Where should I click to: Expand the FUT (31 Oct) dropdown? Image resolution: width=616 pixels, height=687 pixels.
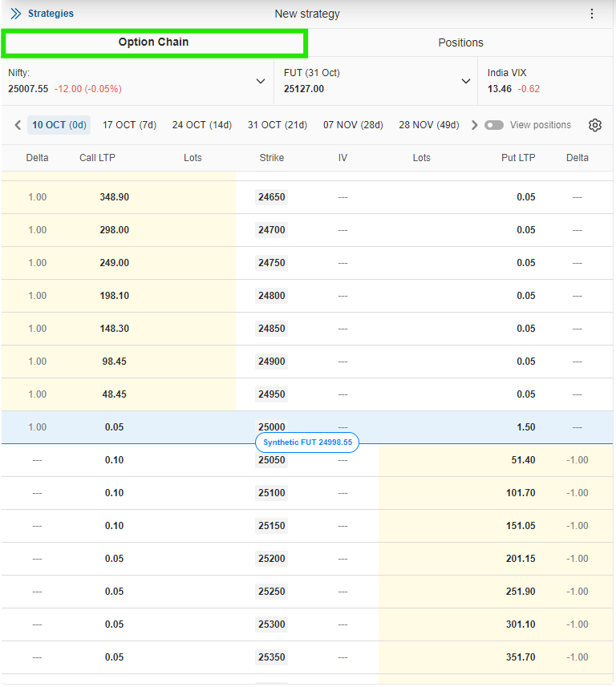click(466, 81)
